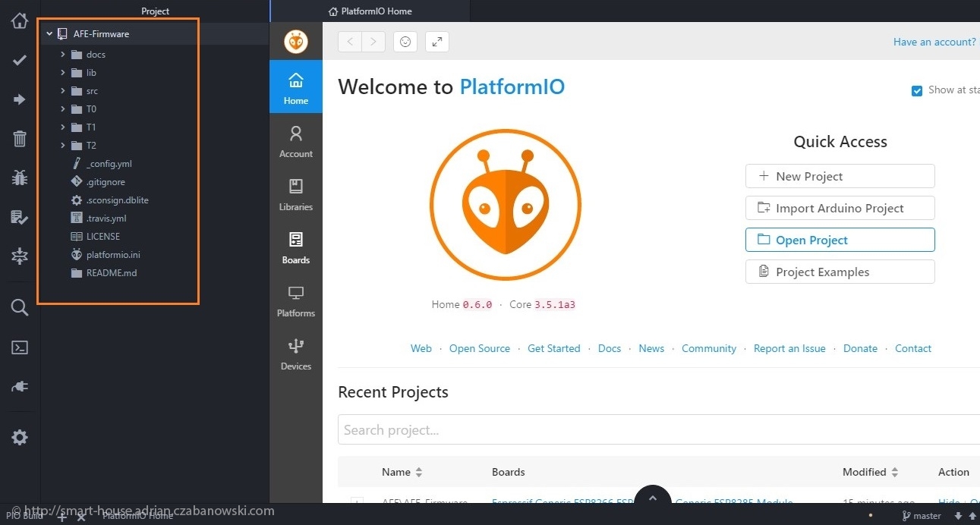Open the Web link
Viewport: 980px width, 525px height.
point(421,348)
